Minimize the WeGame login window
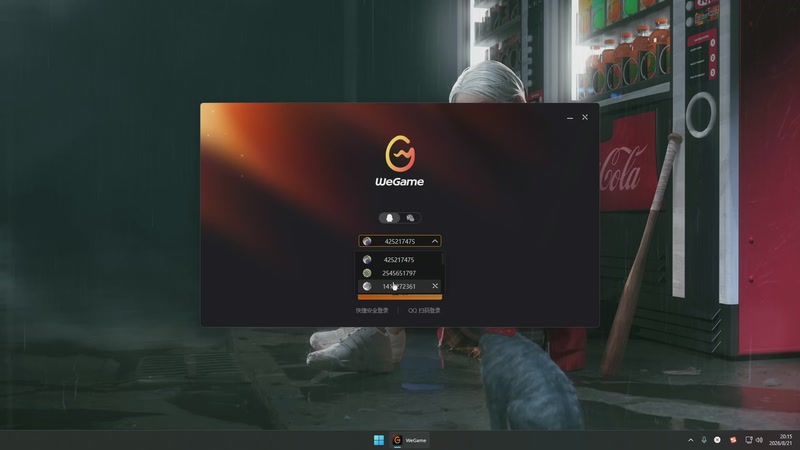Image resolution: width=800 pixels, height=450 pixels. click(x=570, y=117)
